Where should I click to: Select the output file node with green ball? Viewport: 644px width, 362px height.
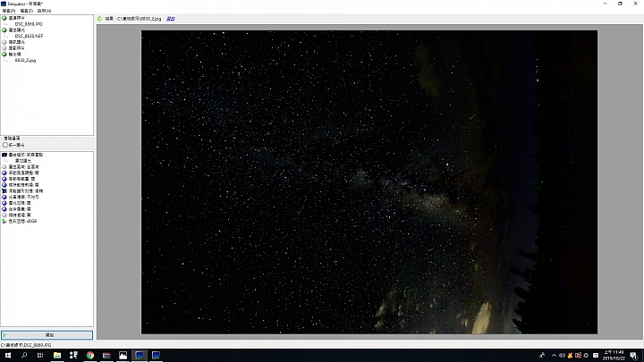12,55
